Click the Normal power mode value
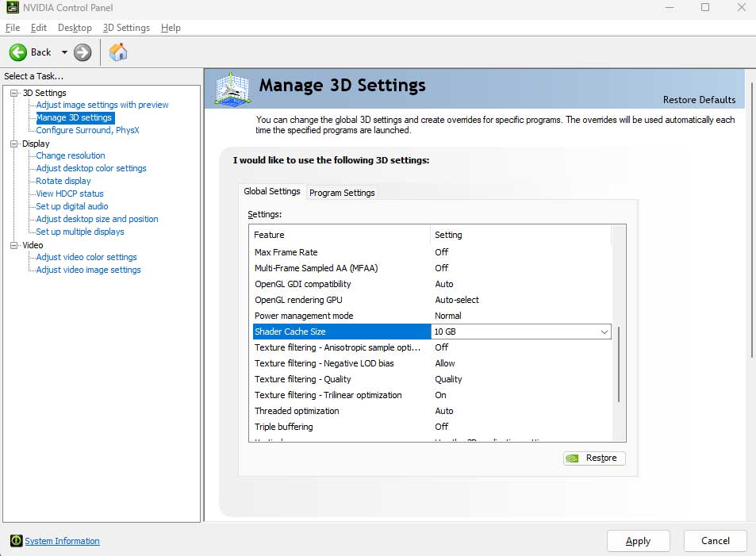The image size is (756, 556). click(x=448, y=316)
